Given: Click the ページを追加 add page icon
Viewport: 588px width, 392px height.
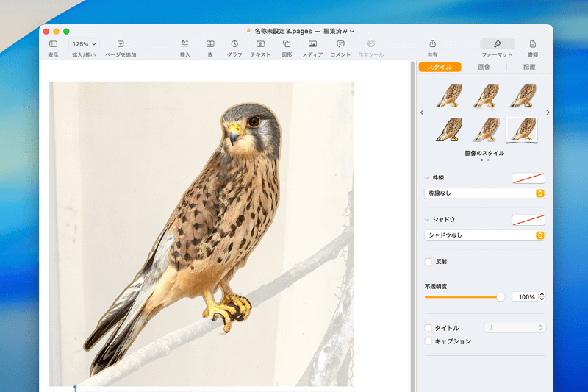Looking at the screenshot, I should [x=121, y=44].
